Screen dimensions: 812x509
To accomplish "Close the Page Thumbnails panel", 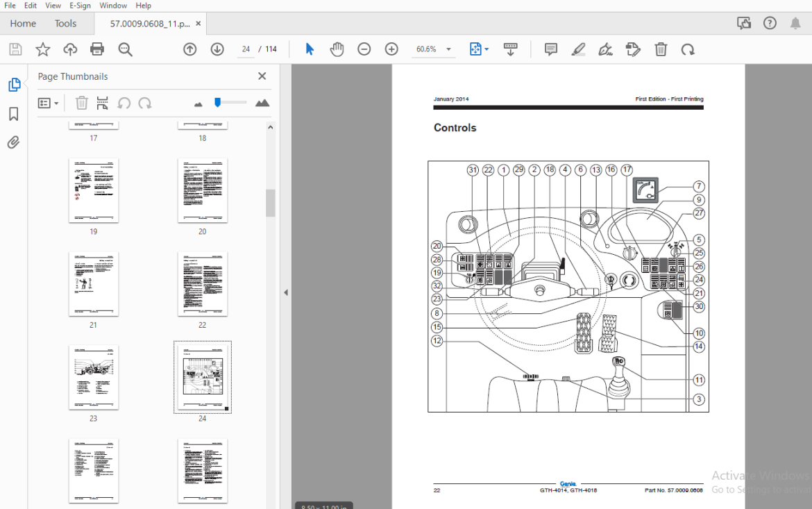I will coord(262,76).
